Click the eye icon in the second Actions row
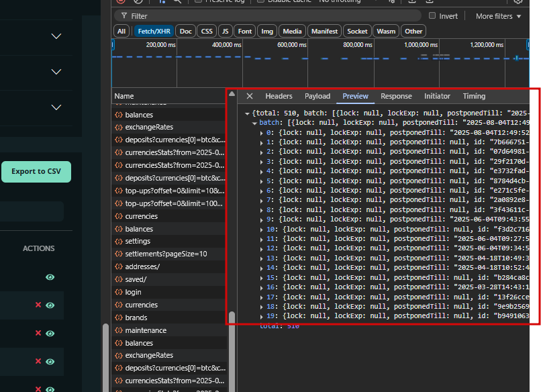 tap(50, 305)
